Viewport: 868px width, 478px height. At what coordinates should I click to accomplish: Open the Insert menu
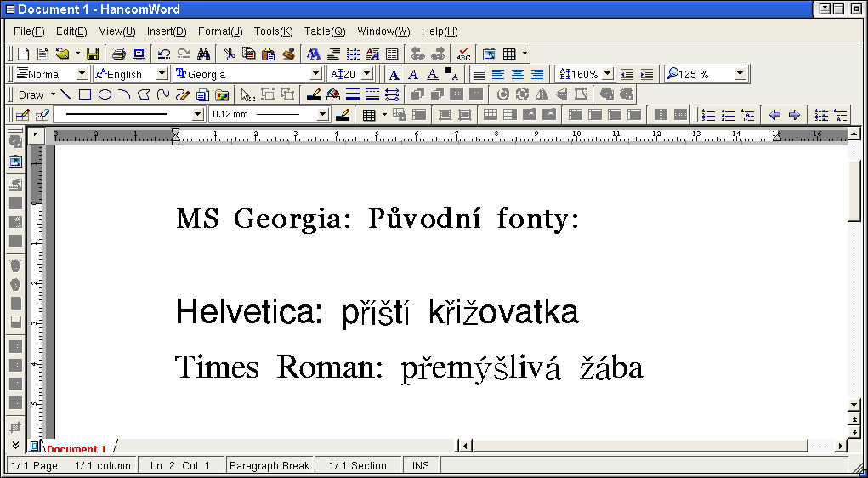click(x=167, y=31)
